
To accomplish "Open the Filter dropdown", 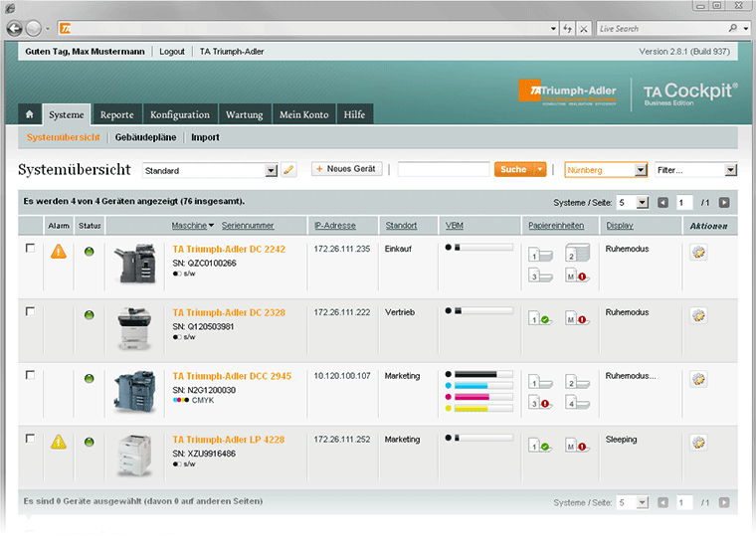I will [x=731, y=170].
